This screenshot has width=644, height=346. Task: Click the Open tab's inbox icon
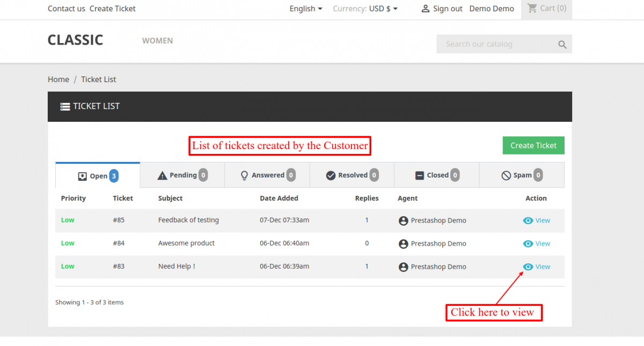tap(82, 175)
